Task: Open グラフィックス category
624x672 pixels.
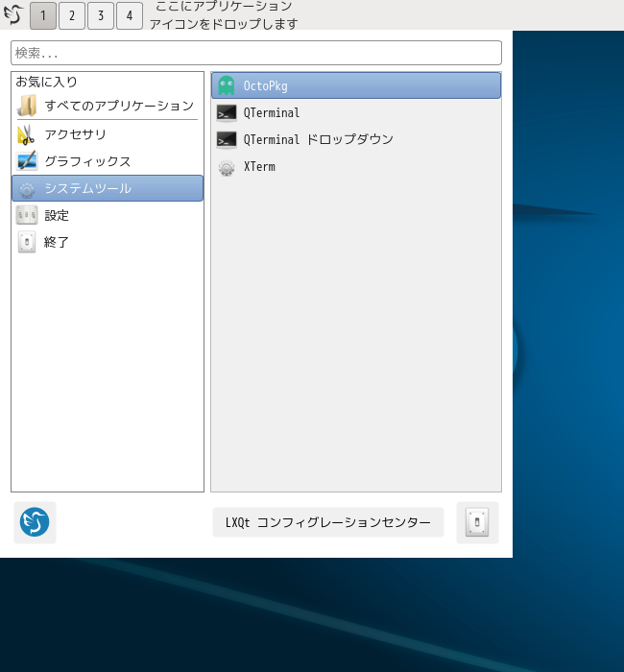Action: pyautogui.click(x=108, y=161)
